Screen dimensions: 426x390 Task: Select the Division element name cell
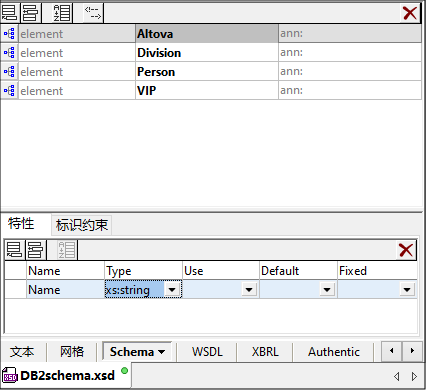click(x=207, y=53)
